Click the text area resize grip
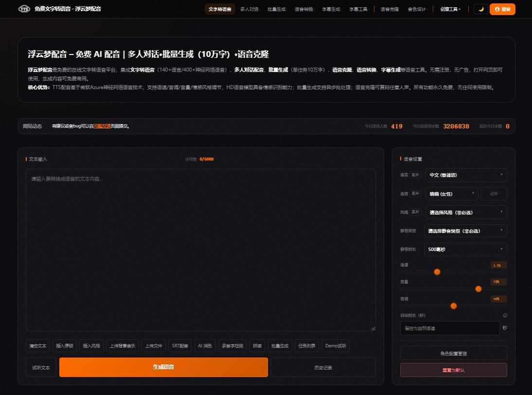The image size is (532, 395). coord(373,328)
